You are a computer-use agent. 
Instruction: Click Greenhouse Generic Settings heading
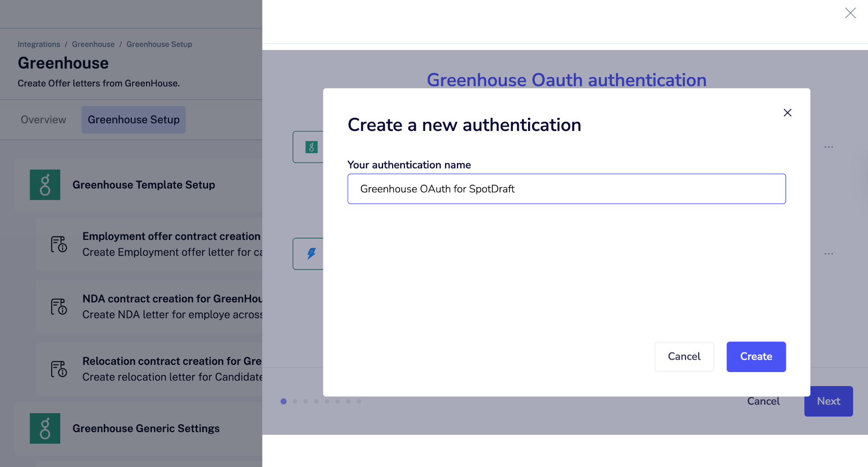tap(146, 428)
